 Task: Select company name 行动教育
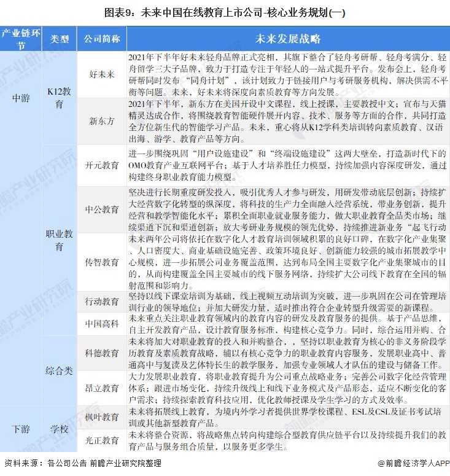coord(102,302)
